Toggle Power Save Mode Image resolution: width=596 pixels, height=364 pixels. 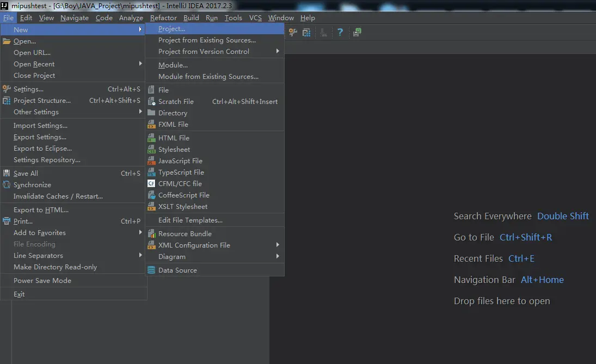pyautogui.click(x=73, y=280)
